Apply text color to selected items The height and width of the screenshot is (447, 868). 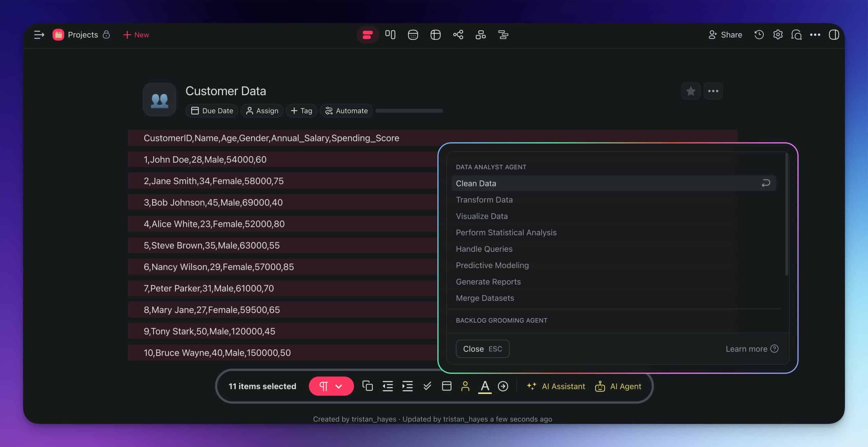click(485, 386)
